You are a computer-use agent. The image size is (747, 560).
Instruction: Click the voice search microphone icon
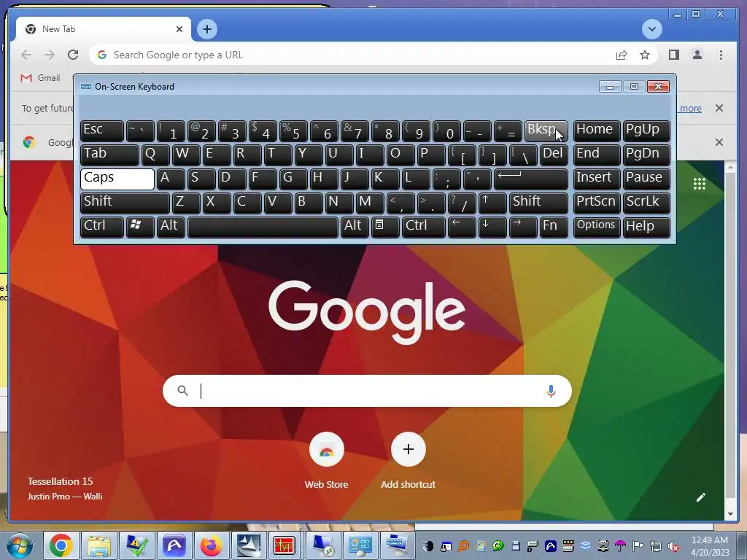551,391
